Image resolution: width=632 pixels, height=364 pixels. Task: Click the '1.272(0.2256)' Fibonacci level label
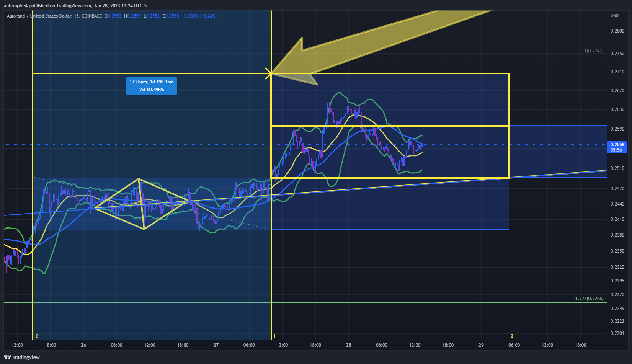pos(589,299)
